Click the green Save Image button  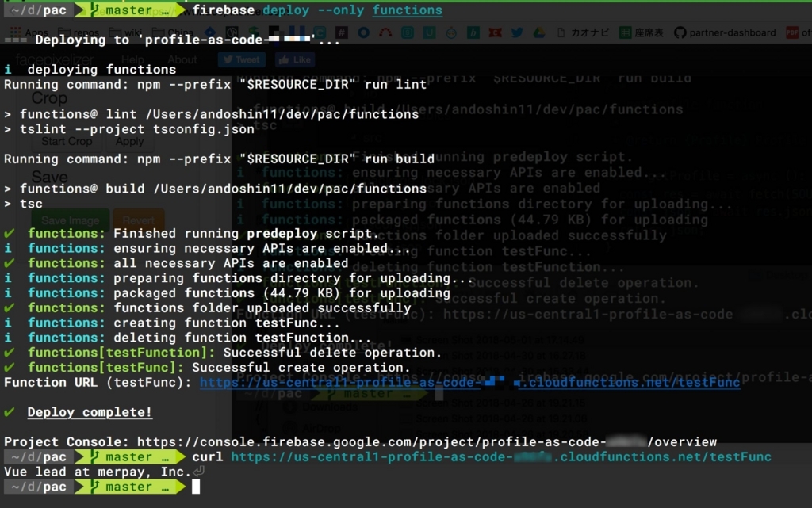tap(70, 220)
